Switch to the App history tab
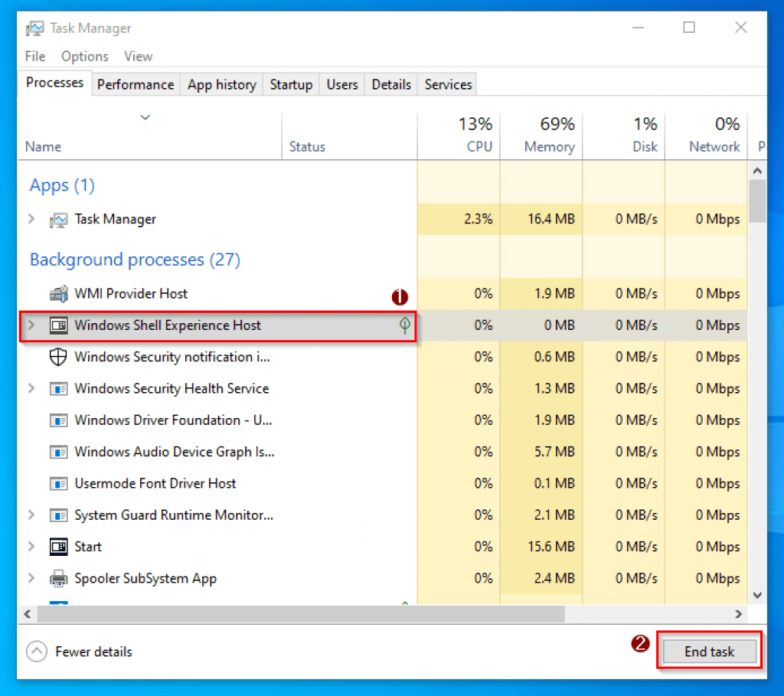Screen dimensions: 784x696 [221, 84]
